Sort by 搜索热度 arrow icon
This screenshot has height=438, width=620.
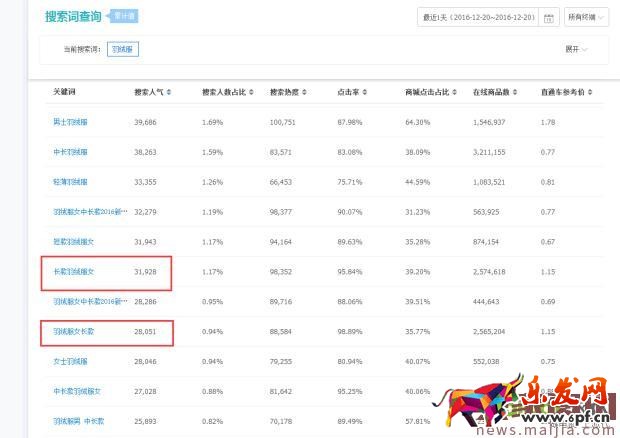(305, 92)
